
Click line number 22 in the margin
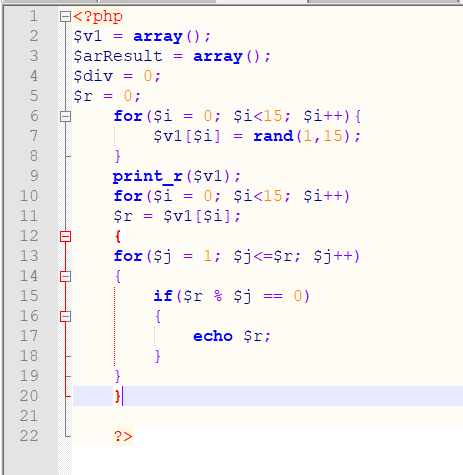[29, 436]
